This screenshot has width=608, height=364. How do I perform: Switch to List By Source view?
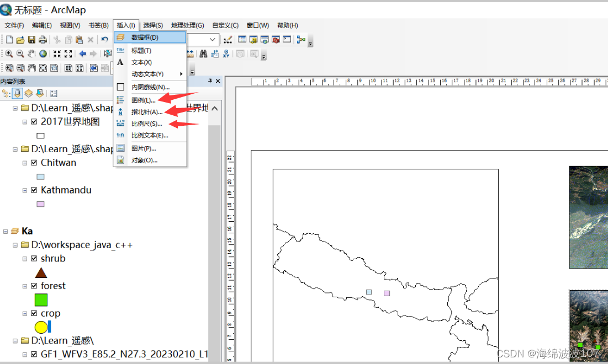(x=18, y=93)
